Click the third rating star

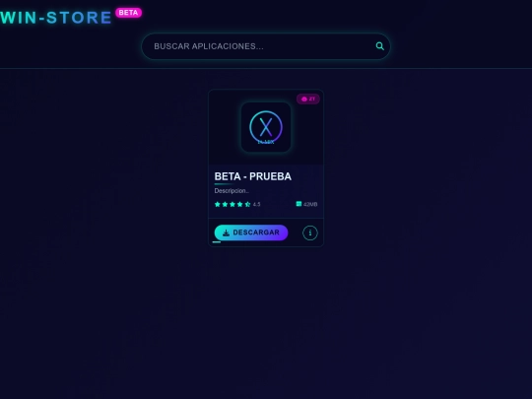click(233, 204)
